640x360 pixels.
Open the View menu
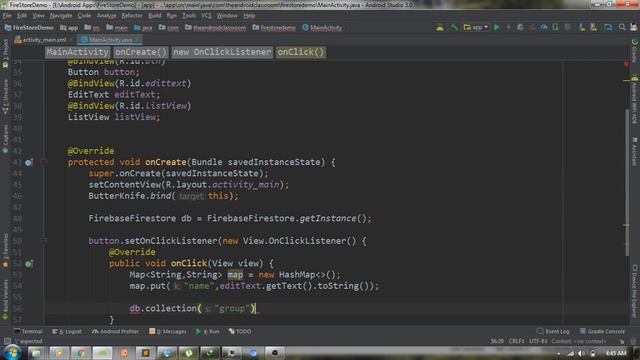point(38,16)
